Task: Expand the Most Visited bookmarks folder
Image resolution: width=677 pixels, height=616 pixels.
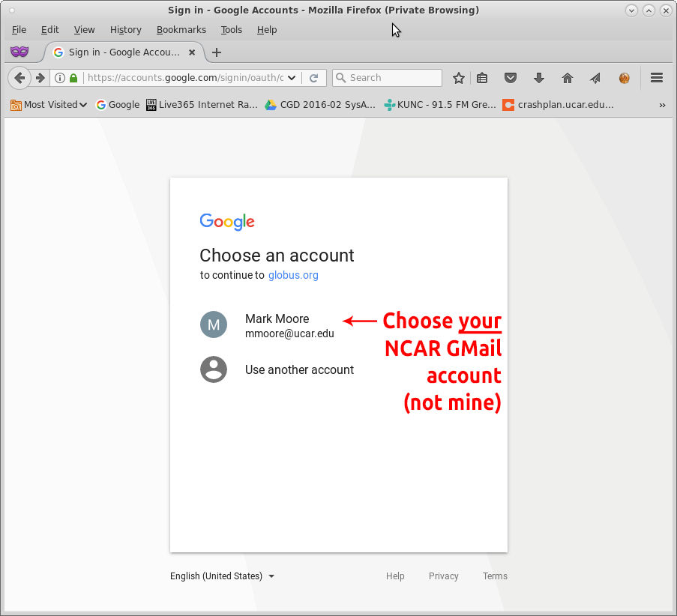Action: pos(49,105)
